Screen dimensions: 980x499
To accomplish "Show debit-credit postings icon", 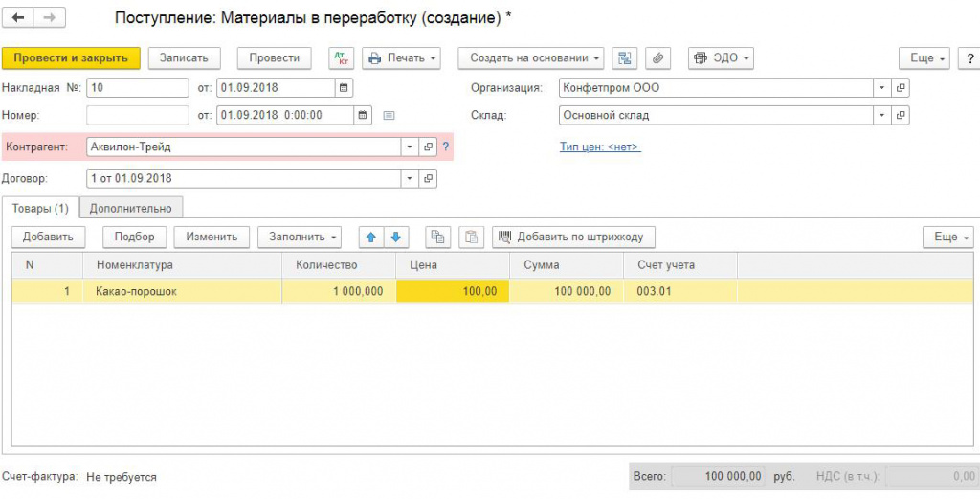I will click(341, 58).
